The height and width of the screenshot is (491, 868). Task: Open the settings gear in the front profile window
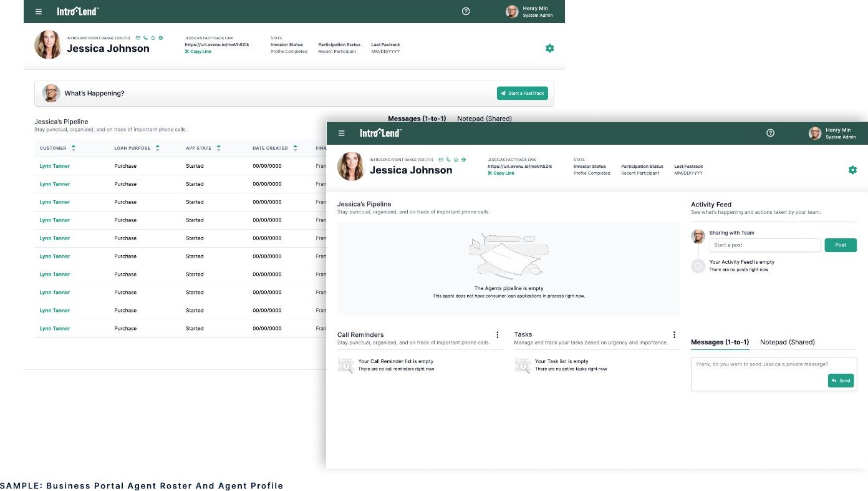coord(852,170)
